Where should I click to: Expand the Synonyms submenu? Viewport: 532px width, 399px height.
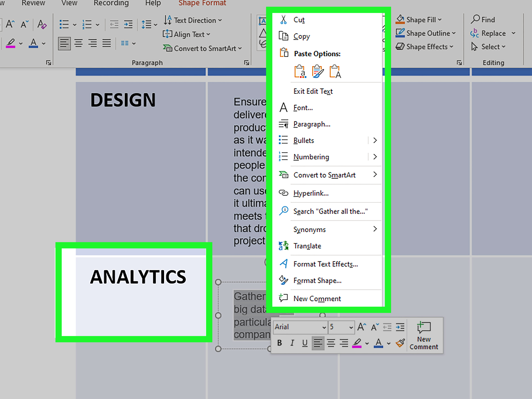coord(375,229)
